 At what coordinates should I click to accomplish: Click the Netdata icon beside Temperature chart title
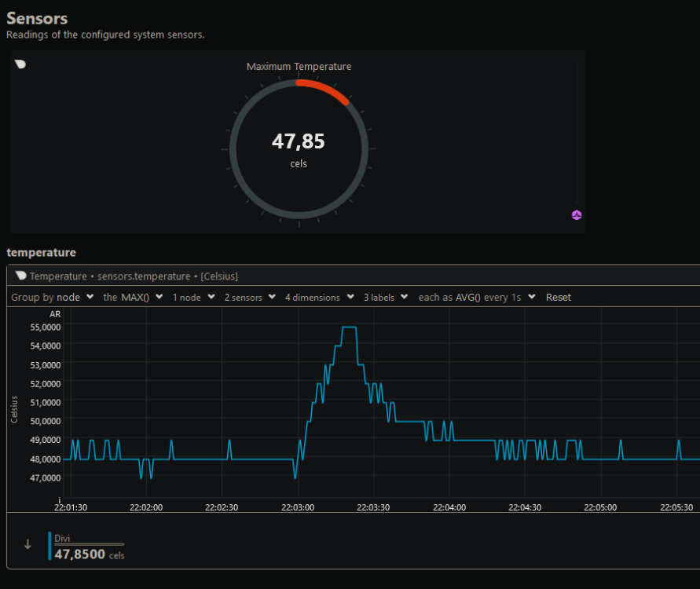[x=20, y=276]
